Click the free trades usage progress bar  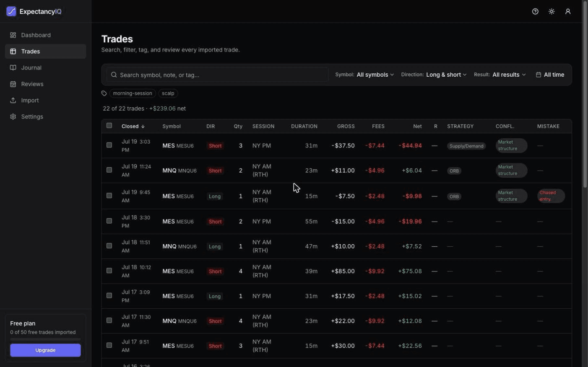(x=45, y=339)
